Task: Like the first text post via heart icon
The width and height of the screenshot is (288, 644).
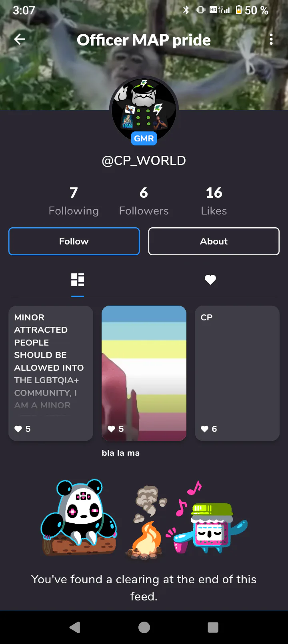Action: pyautogui.click(x=18, y=429)
